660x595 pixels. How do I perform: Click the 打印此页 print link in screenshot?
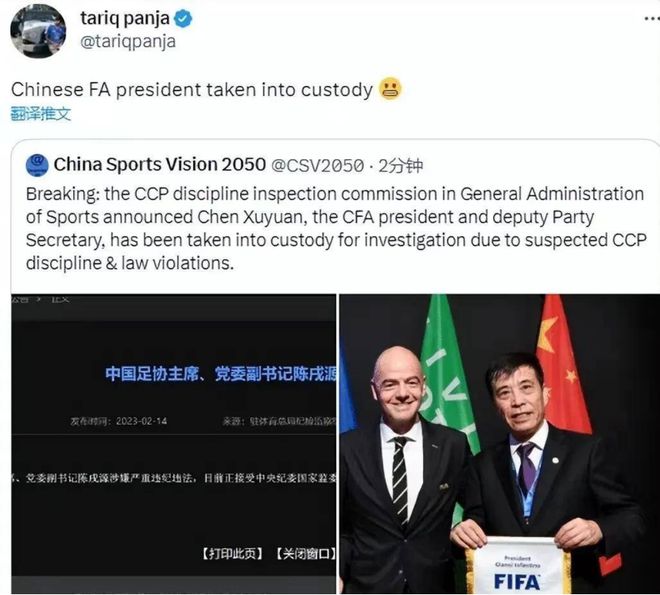(x=233, y=554)
